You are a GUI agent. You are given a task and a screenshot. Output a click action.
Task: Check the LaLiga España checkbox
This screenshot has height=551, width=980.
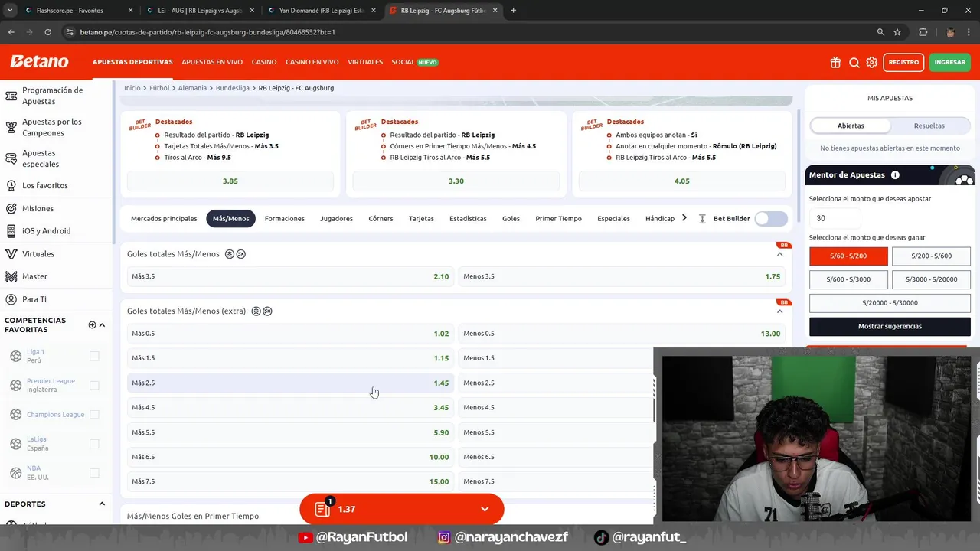[94, 444]
